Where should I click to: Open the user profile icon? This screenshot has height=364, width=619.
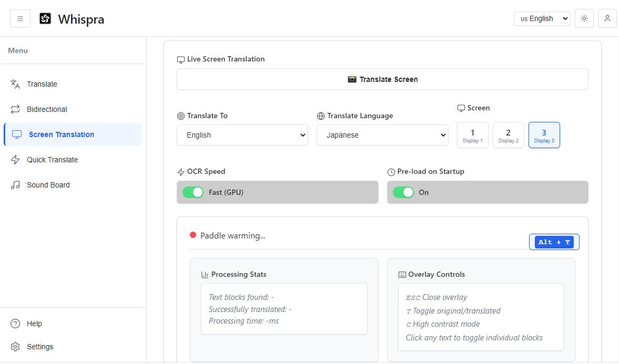coord(607,18)
